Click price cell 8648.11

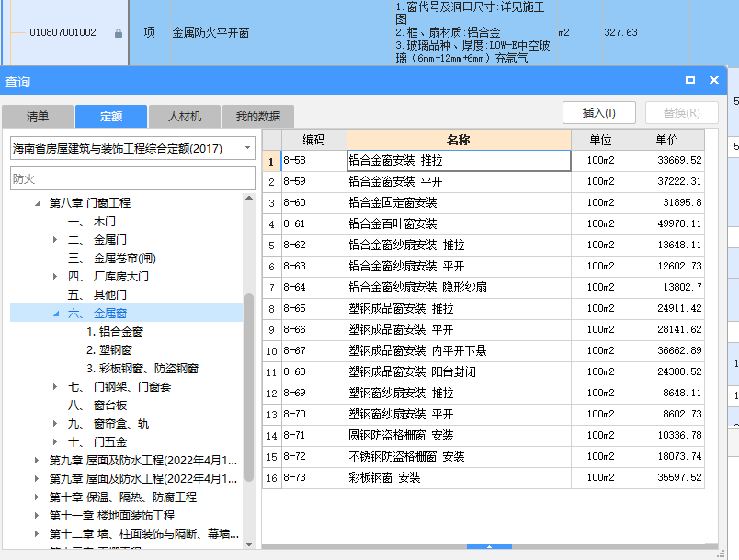[667, 394]
